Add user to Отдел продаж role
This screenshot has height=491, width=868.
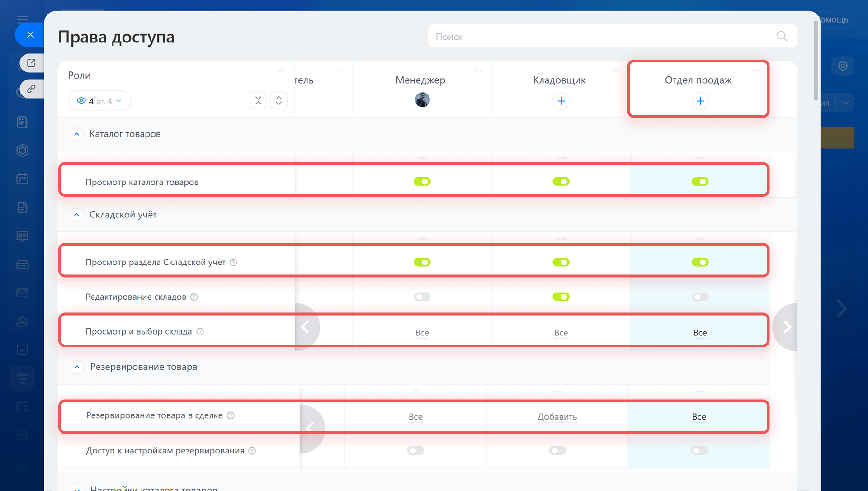700,101
